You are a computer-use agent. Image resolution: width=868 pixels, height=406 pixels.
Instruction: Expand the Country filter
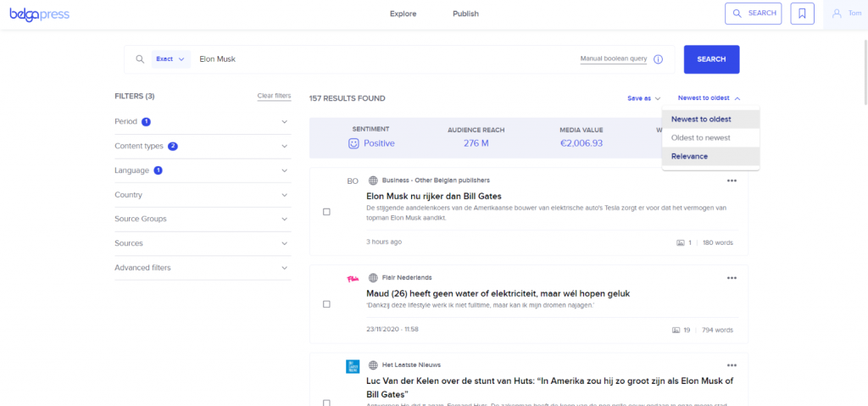point(203,195)
